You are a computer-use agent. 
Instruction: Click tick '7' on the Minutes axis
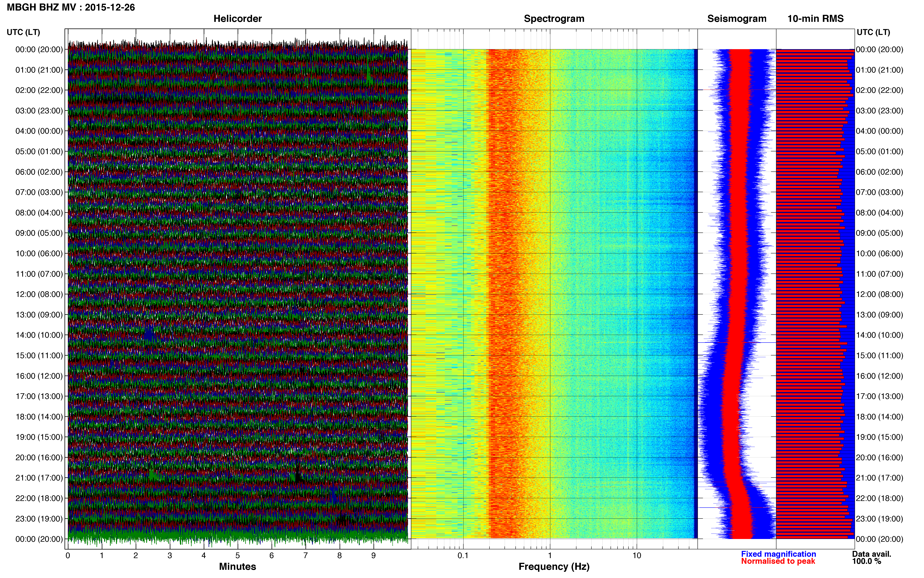point(306,556)
